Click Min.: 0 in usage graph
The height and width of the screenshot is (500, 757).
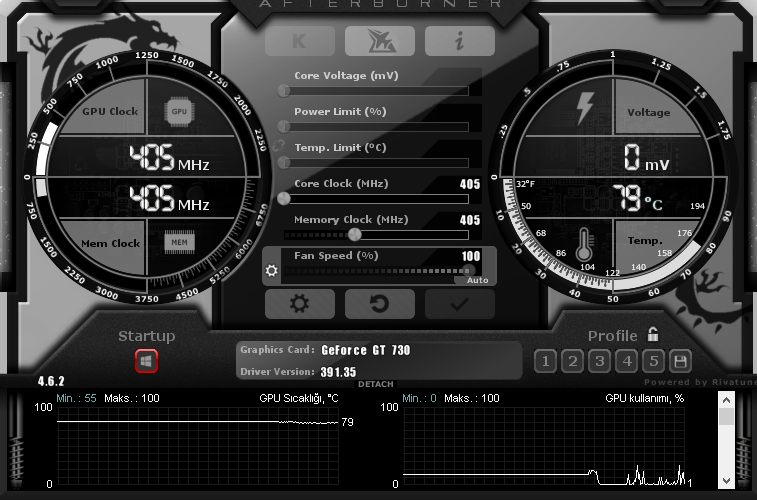pyautogui.click(x=420, y=398)
